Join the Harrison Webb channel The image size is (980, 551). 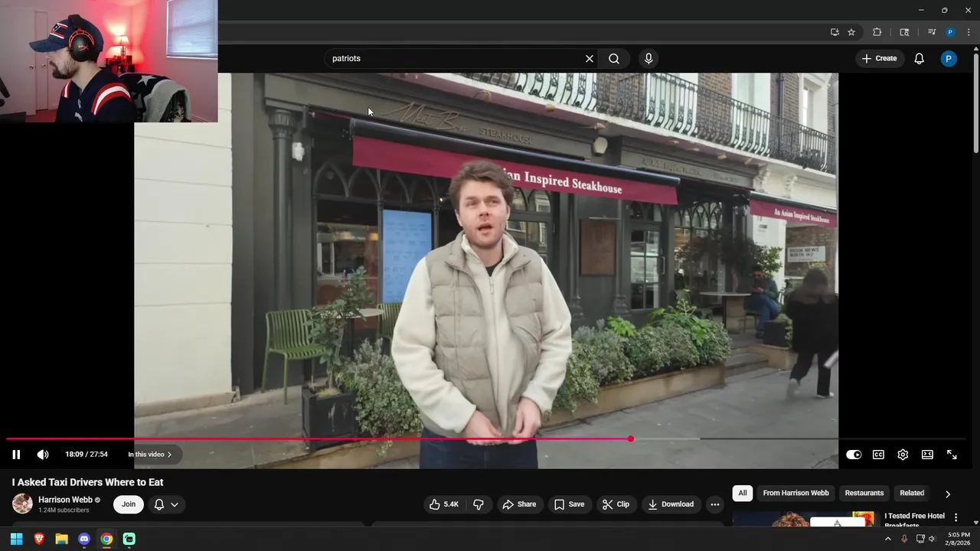[129, 504]
